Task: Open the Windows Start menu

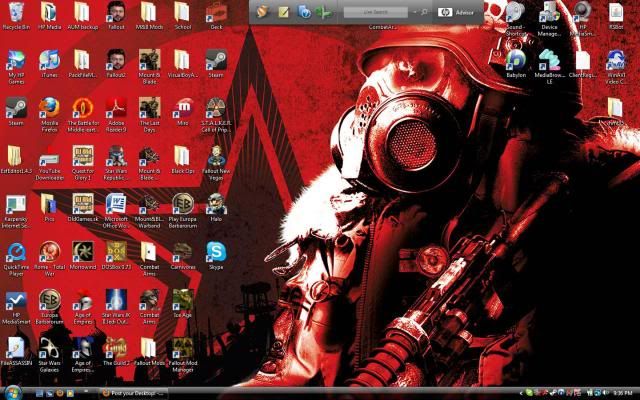Action: [x=12, y=393]
